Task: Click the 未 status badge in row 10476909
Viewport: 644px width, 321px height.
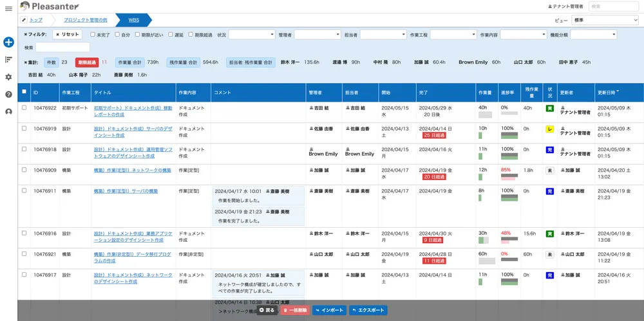Action: pyautogui.click(x=549, y=170)
